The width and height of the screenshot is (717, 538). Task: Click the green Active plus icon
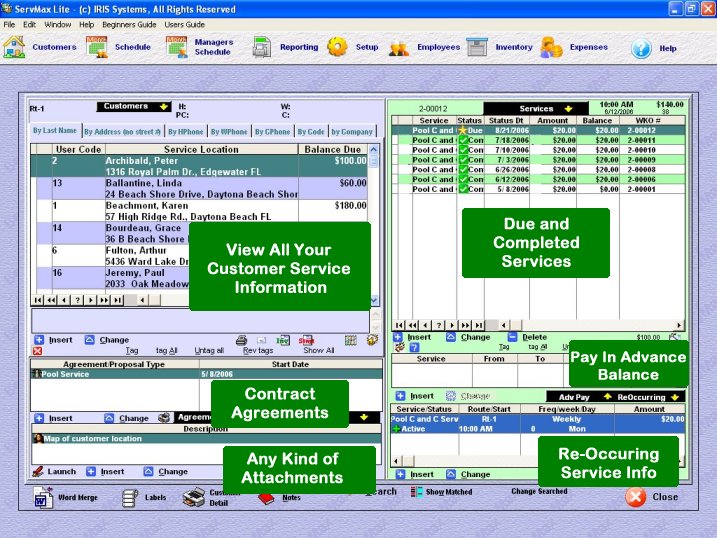396,429
